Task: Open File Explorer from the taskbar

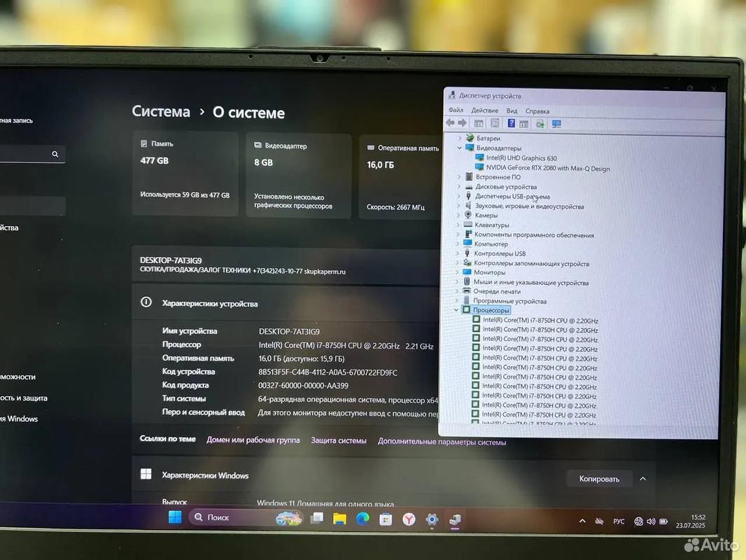Action: tap(339, 519)
